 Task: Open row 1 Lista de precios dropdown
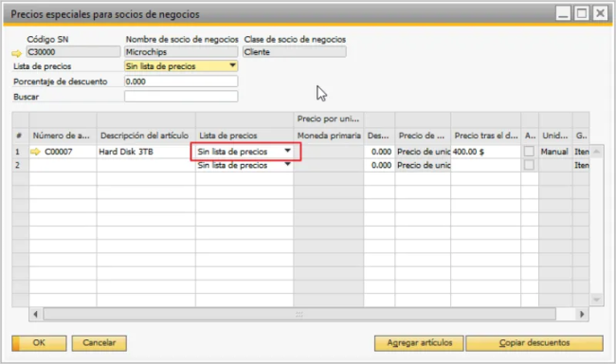(287, 151)
